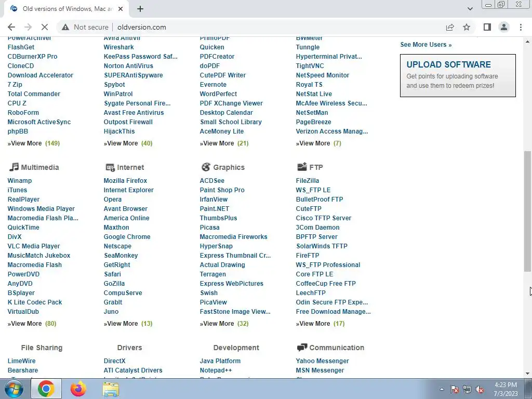Image resolution: width=532 pixels, height=399 pixels.
Task: Open the Yahoo Messenger link
Action: pos(322,361)
